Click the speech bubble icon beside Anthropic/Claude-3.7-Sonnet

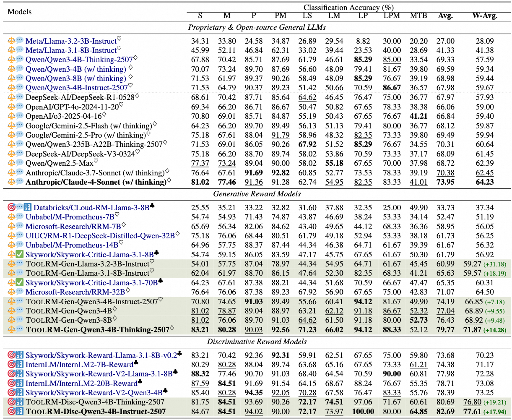point(20,173)
